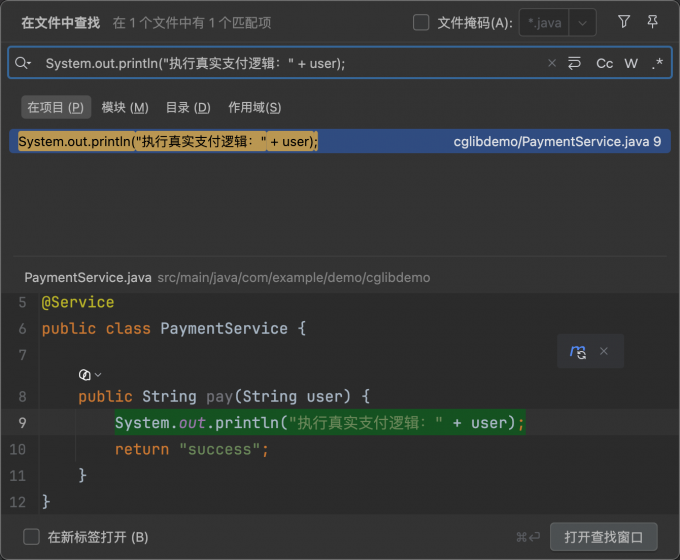Viewport: 680px width, 560px height.
Task: Click the src/main/java/com/example/demo/cglibdemo path
Action: point(294,278)
